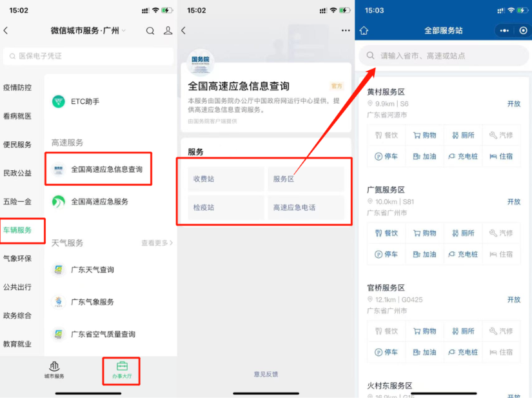Open the 火村东服务区 entry title
This screenshot has width=532, height=401.
coord(390,386)
